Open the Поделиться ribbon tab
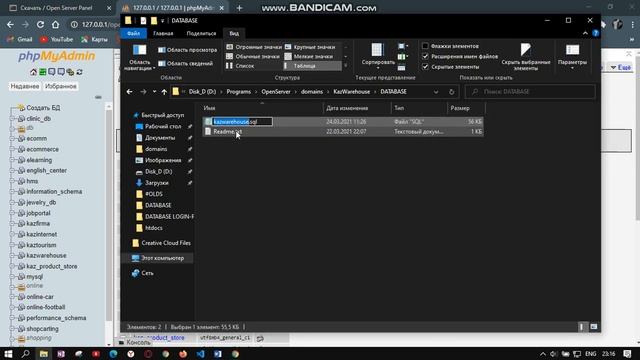Screen dimensions: 640x360 pyautogui.click(x=201, y=33)
